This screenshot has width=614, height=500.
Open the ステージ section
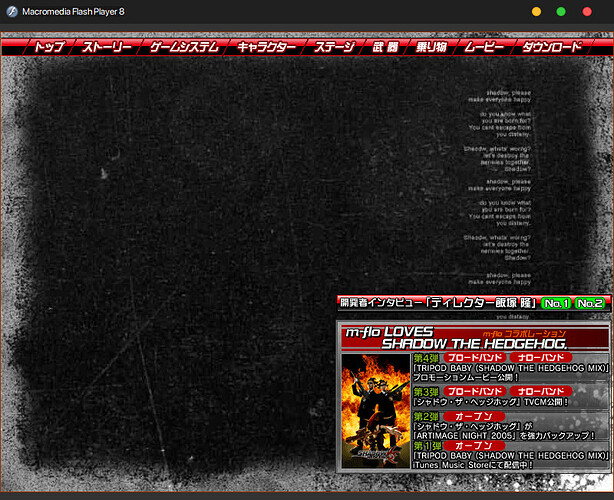pyautogui.click(x=334, y=47)
